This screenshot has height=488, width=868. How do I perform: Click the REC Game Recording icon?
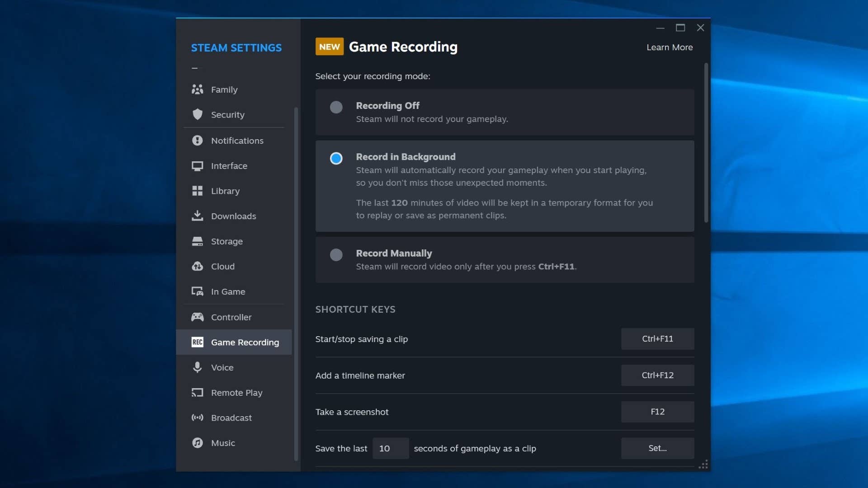click(197, 342)
